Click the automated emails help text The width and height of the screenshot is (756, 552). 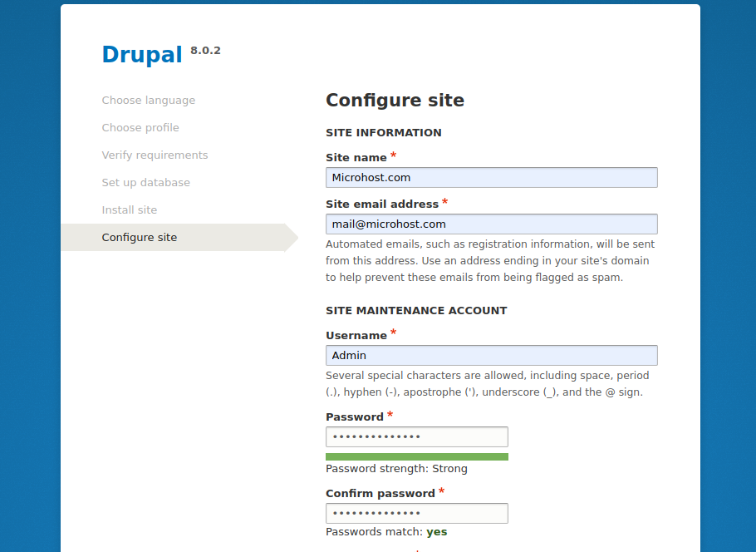(x=490, y=260)
